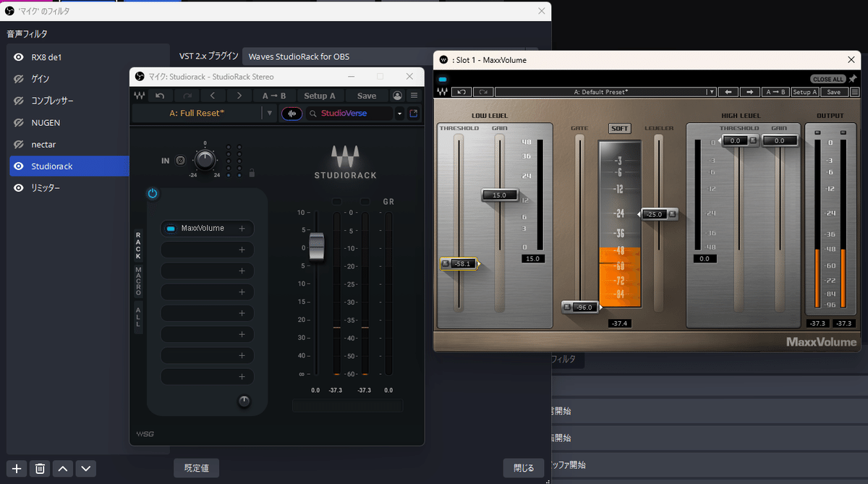
Task: Hide the リミッター filter with its eye icon
Action: click(20, 187)
